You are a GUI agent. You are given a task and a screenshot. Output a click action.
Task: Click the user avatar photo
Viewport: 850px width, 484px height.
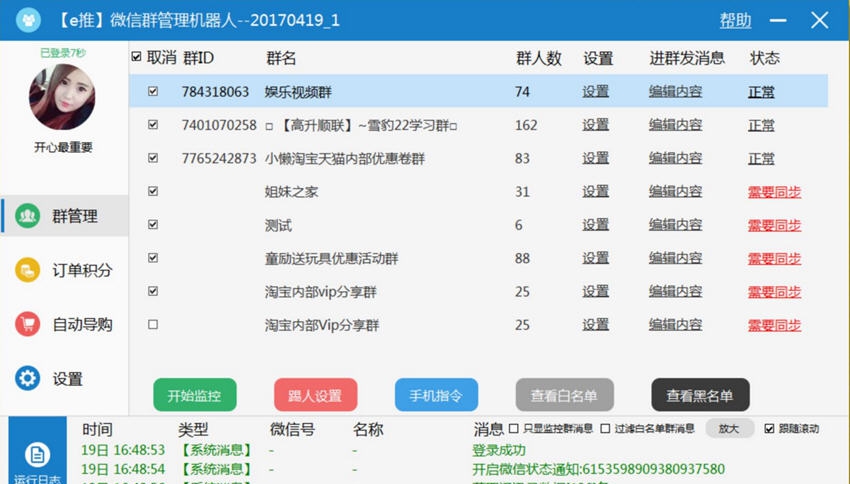(x=62, y=97)
